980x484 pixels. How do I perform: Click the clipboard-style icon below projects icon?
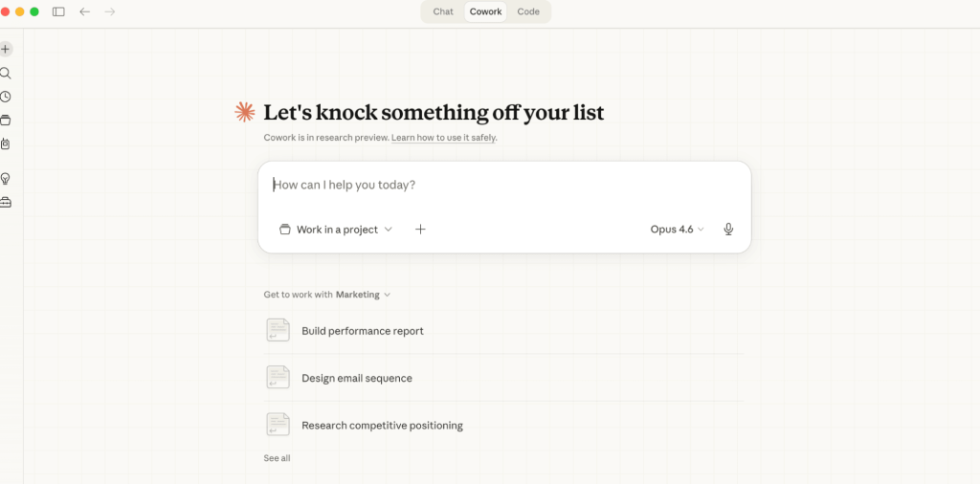tap(5, 143)
